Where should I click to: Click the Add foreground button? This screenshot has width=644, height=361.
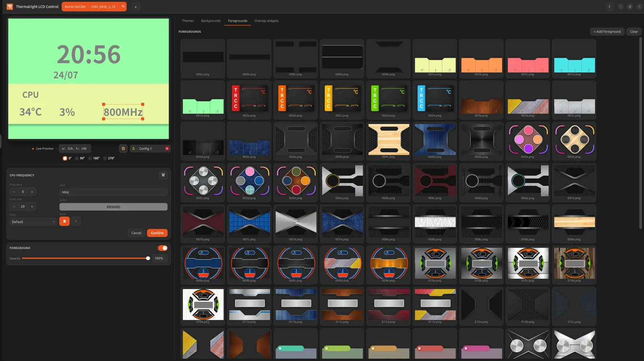click(607, 31)
